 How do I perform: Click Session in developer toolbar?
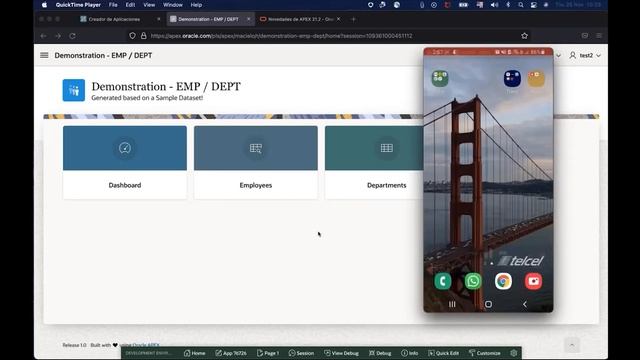point(301,353)
